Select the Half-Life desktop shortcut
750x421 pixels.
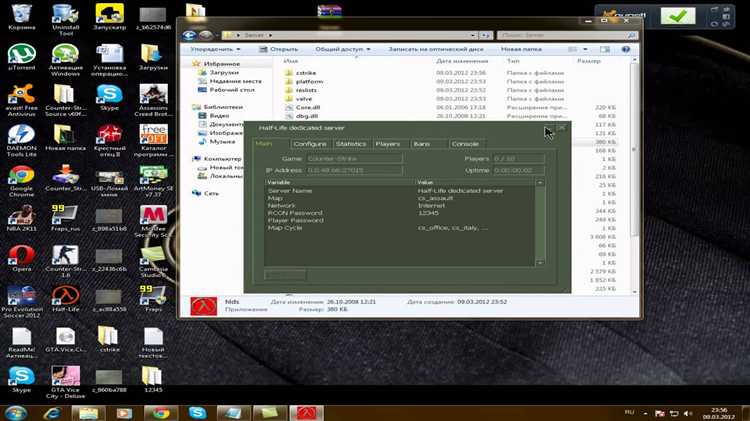[x=66, y=299]
